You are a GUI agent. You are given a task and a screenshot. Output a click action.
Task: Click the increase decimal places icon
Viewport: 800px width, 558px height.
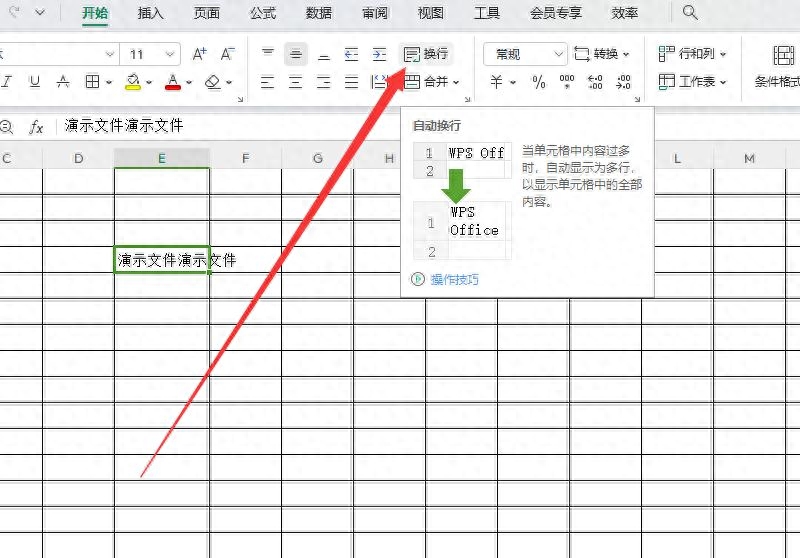[595, 82]
